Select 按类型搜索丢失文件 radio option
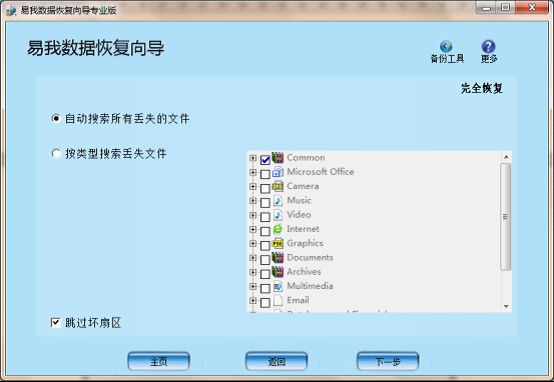554x382 pixels. 55,153
